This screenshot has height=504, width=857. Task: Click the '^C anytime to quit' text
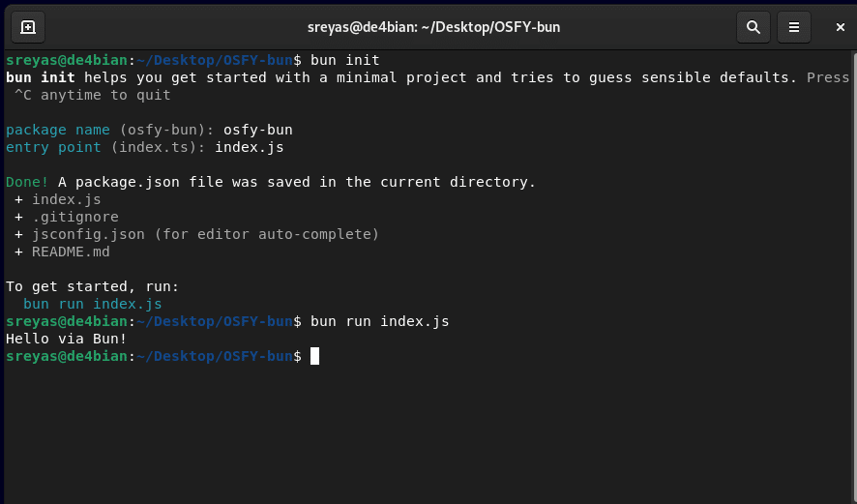point(92,95)
